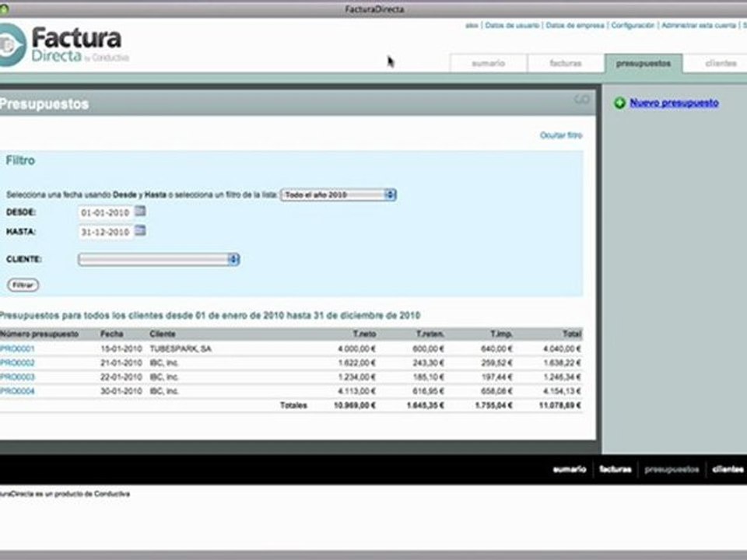This screenshot has height=560, width=747.
Task: Click the Fecha column header
Action: [112, 334]
